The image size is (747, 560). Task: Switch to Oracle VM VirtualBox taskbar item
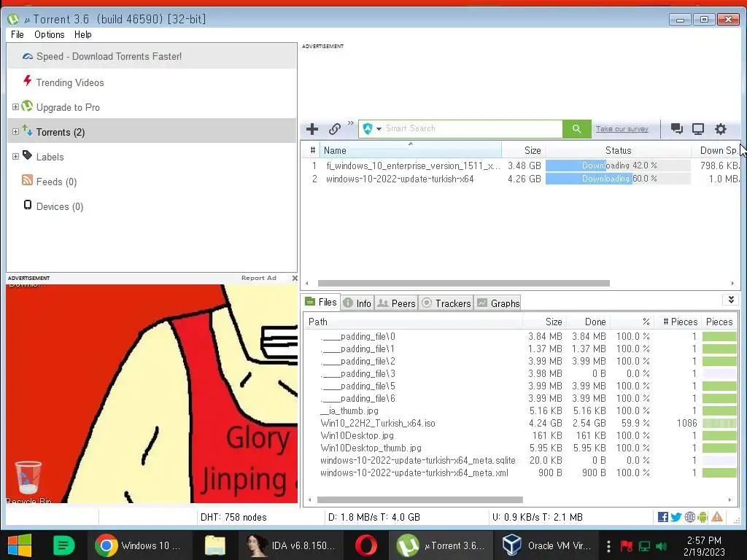click(x=547, y=545)
